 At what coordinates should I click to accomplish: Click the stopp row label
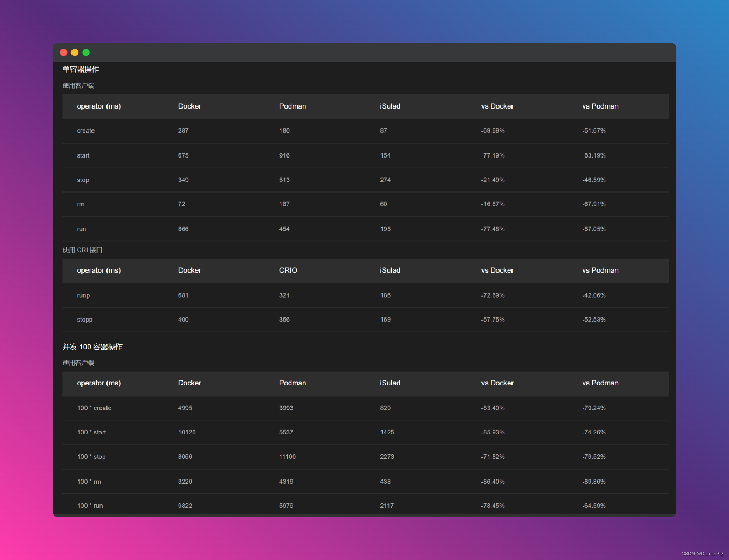pyautogui.click(x=85, y=320)
